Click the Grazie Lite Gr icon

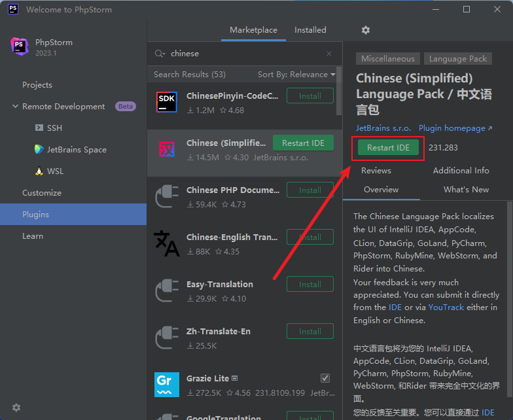[166, 385]
